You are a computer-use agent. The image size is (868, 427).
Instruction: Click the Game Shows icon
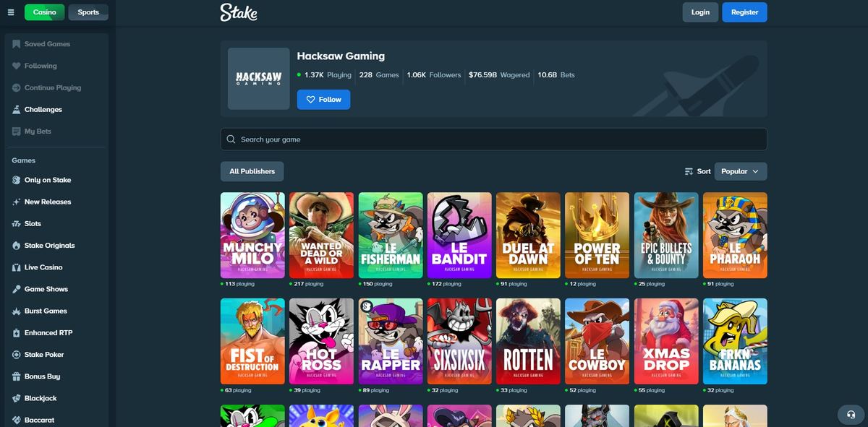point(17,289)
